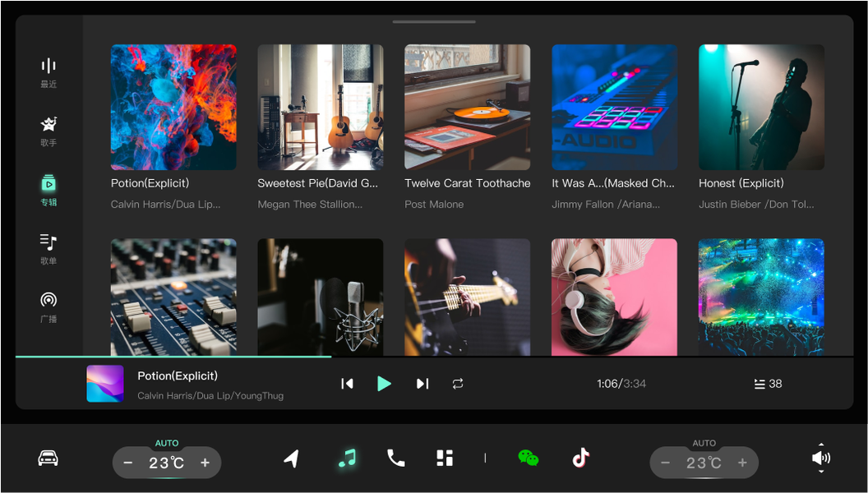Launch the WeChat app icon
868x493 pixels.
[x=528, y=458]
